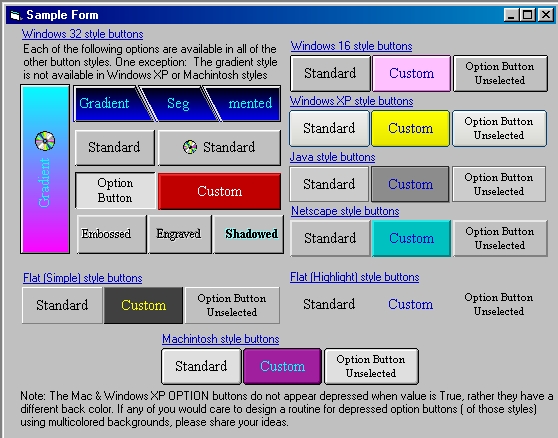Toggle Java style Option Button Unselected

click(x=499, y=184)
